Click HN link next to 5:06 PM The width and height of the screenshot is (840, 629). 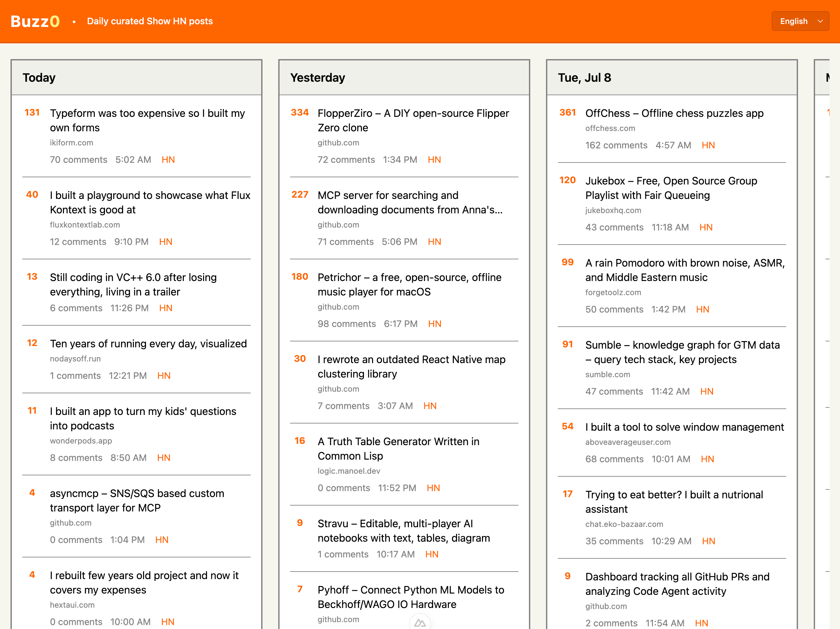pos(434,242)
